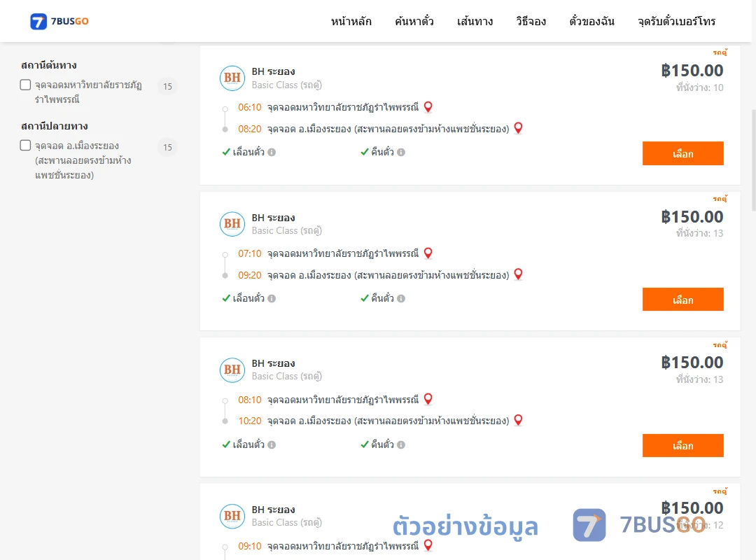Select the 06:10 trip with เลือก button
Screen dimensions: 756x560
(682, 153)
